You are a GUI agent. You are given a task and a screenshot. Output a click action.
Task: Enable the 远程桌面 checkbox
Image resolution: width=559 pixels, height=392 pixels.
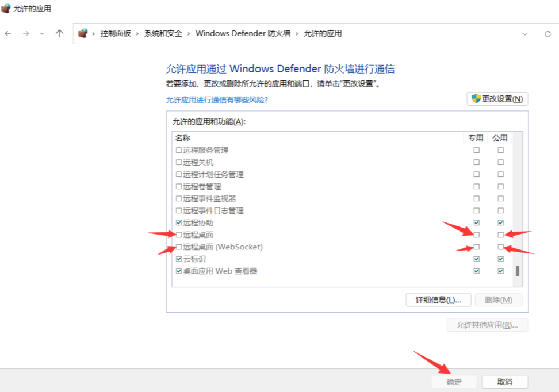[x=179, y=235]
